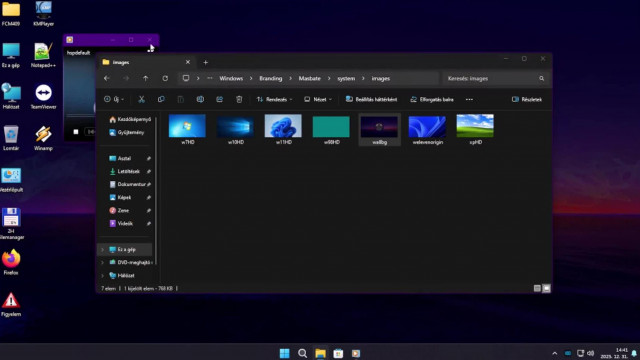Image resolution: width=640 pixels, height=360 pixels.
Task: Click the Delete trash icon in toolbar
Action: 239,99
